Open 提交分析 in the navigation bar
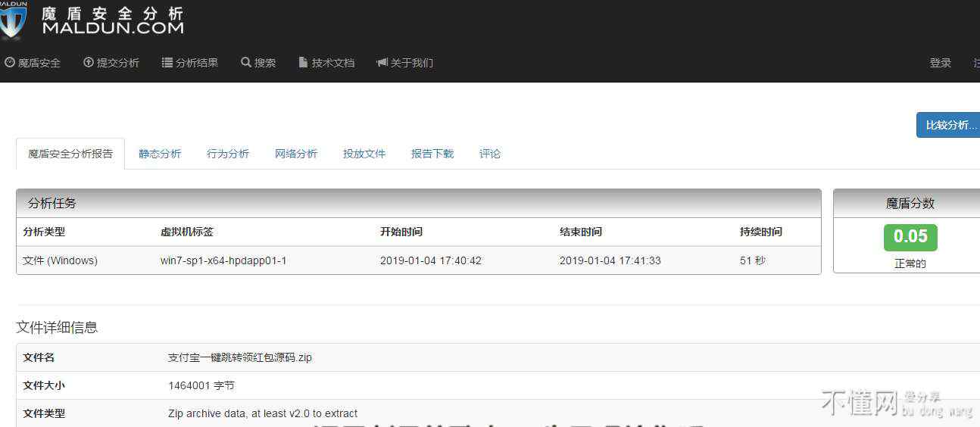This screenshot has width=980, height=427. (x=111, y=63)
